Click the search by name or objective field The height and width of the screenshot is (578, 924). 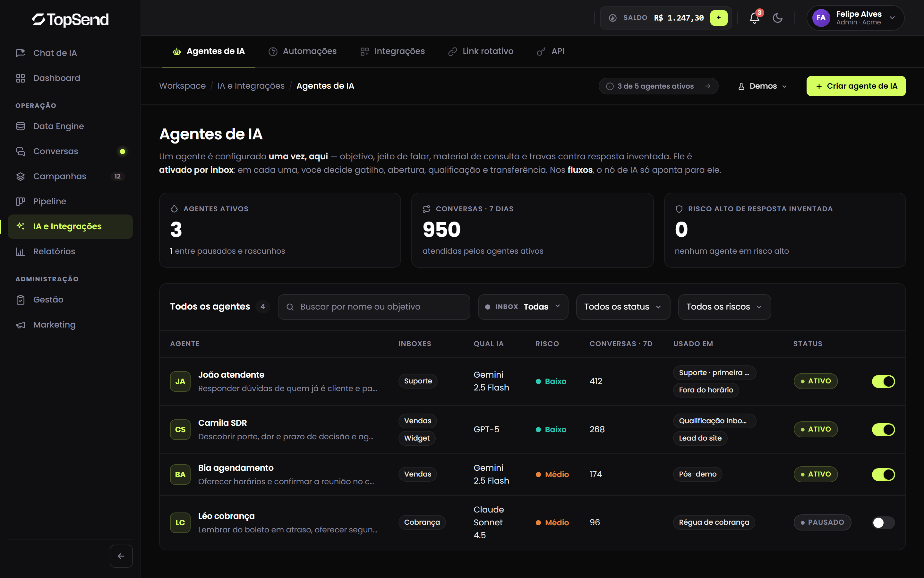click(x=374, y=307)
